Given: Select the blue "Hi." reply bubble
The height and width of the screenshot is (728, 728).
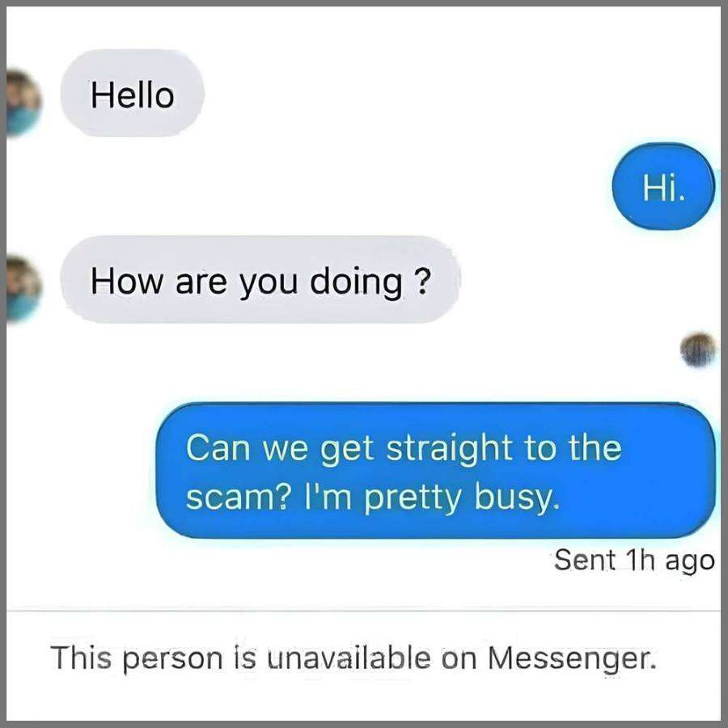Looking at the screenshot, I should tap(663, 187).
